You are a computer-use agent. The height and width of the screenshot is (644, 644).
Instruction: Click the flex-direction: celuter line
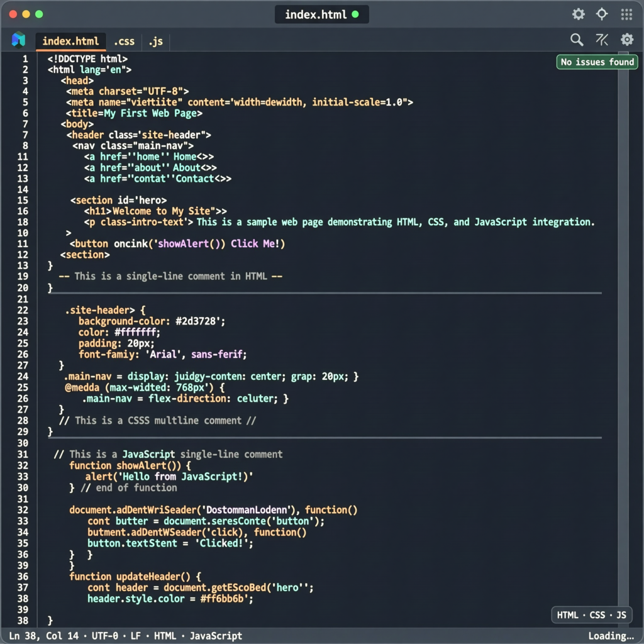(186, 398)
